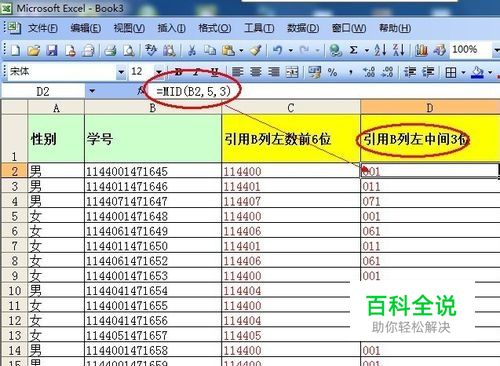Open the 格式(O) menu
This screenshot has height=366, width=500.
pos(215,28)
